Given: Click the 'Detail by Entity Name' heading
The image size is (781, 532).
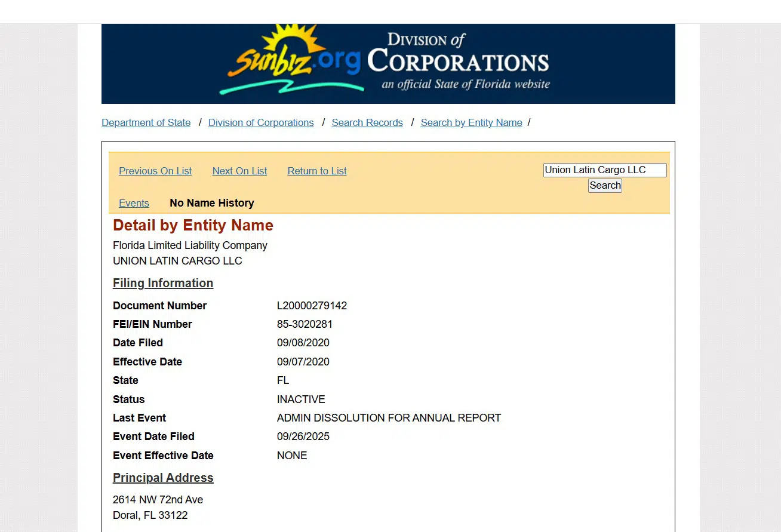Looking at the screenshot, I should [193, 225].
